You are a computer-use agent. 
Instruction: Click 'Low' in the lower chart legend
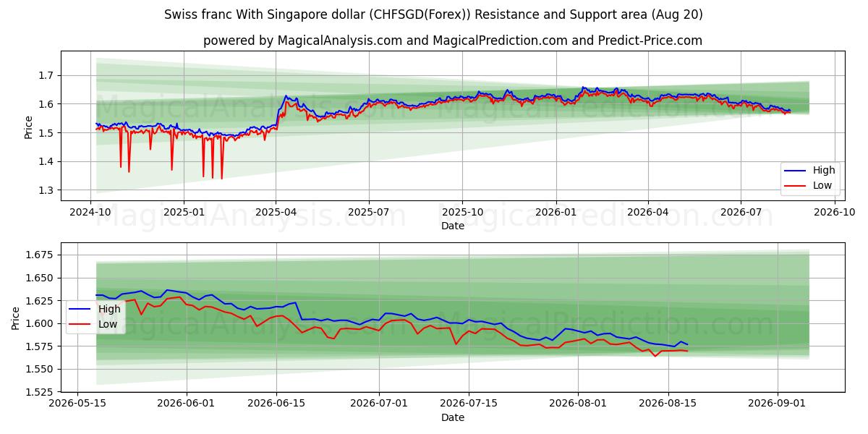108,324
